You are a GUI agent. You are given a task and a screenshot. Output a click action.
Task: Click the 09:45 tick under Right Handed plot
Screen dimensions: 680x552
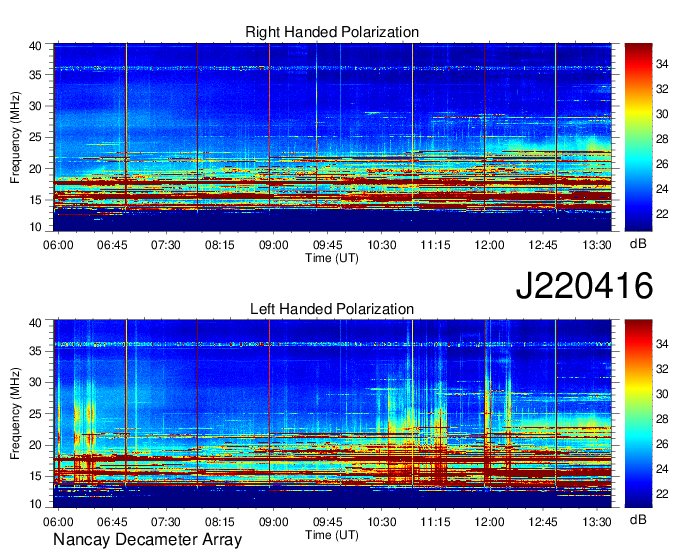coord(327,245)
